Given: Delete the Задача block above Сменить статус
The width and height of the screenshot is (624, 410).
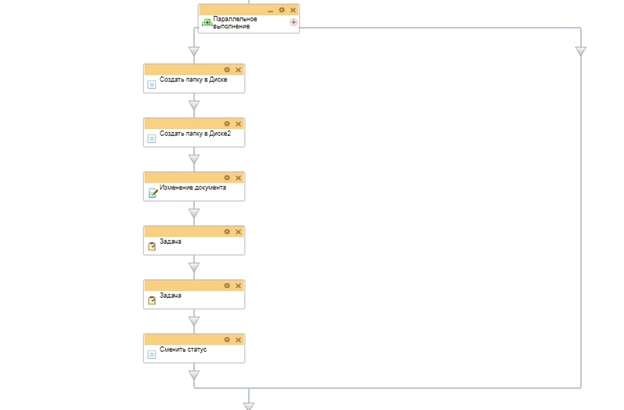Looking at the screenshot, I should click(x=238, y=286).
